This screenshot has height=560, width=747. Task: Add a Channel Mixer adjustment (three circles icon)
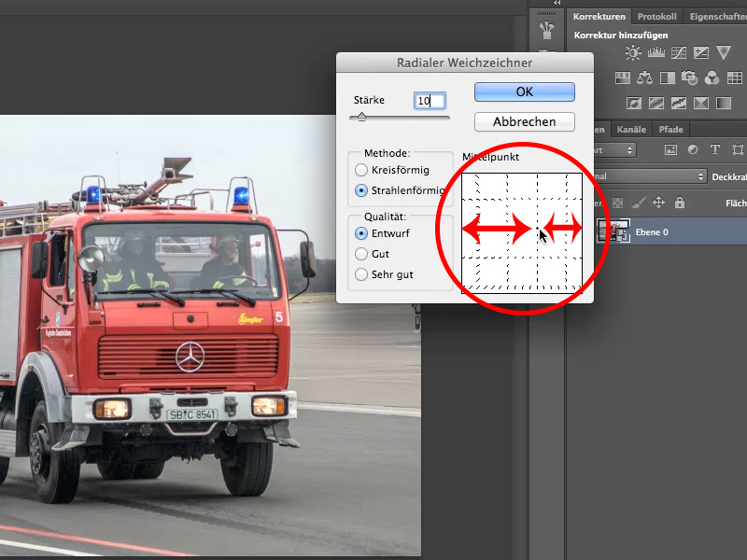712,77
